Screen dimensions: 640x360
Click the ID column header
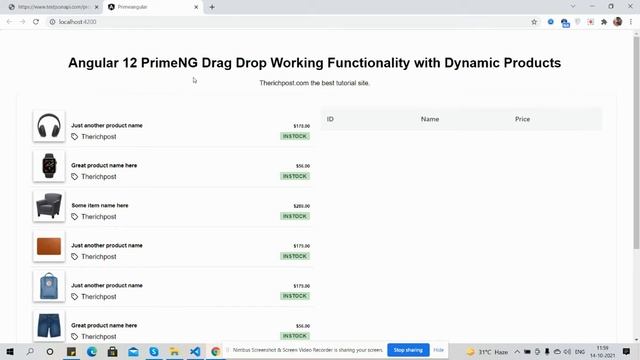[x=330, y=119]
